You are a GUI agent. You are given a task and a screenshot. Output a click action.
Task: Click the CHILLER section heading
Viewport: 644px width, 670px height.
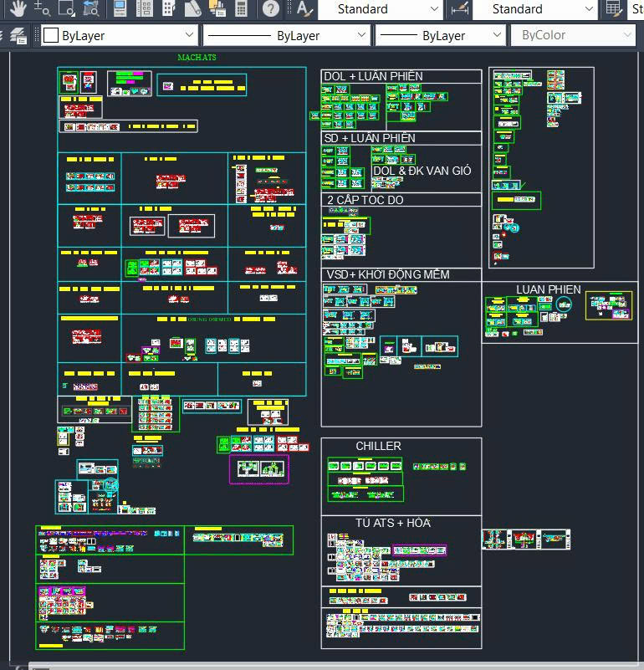click(x=379, y=446)
